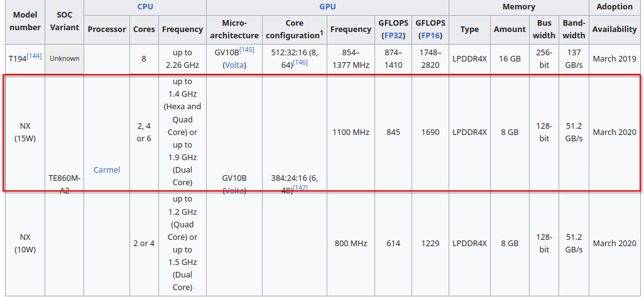This screenshot has width=644, height=297.
Task: Follow the FP16 link in GFLOPS header
Action: 430,36
